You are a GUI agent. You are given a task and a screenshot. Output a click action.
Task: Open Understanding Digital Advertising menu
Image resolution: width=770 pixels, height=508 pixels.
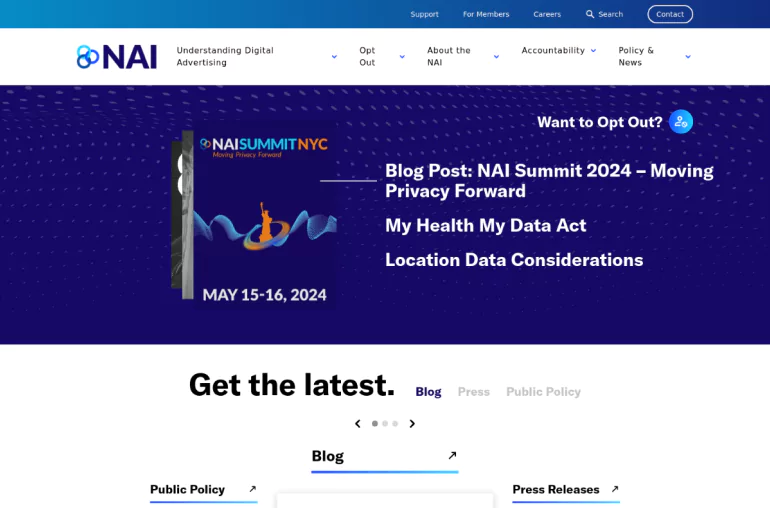[225, 56]
